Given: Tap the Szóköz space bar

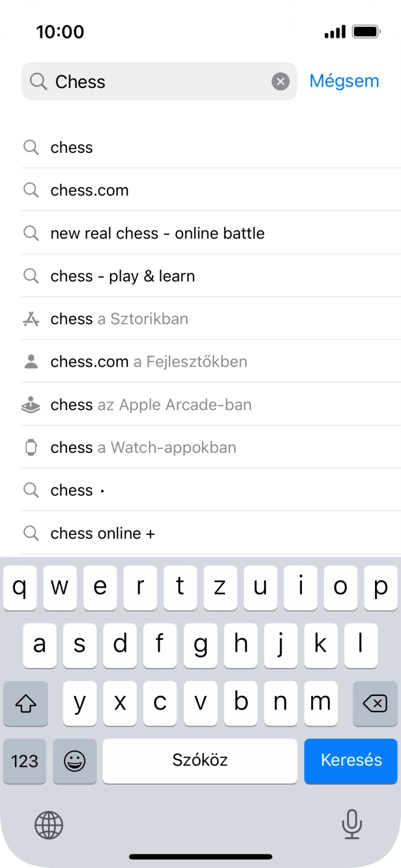Looking at the screenshot, I should pos(200,760).
